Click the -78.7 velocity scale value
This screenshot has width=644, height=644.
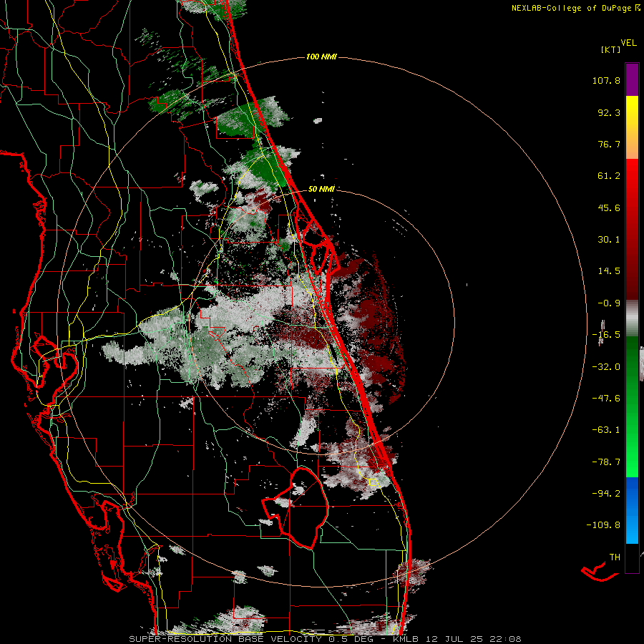[606, 462]
